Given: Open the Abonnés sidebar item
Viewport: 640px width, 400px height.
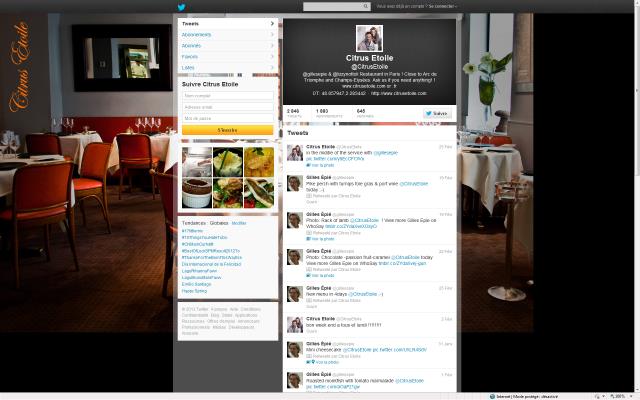Looking at the screenshot, I should [x=228, y=46].
